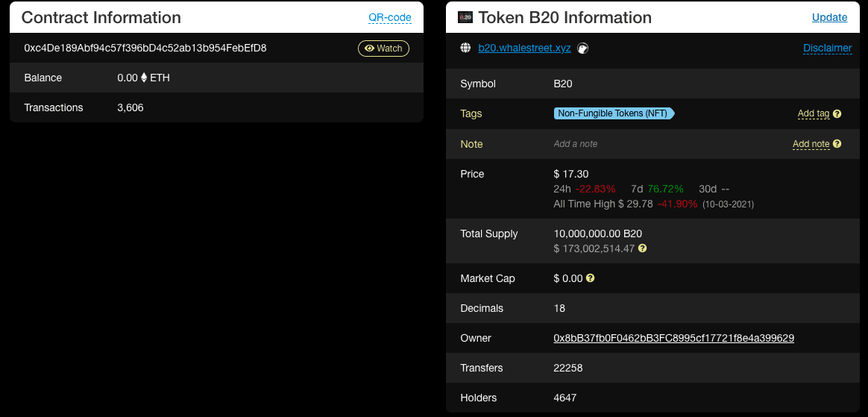Click the Transactions count 3,606

click(x=130, y=107)
